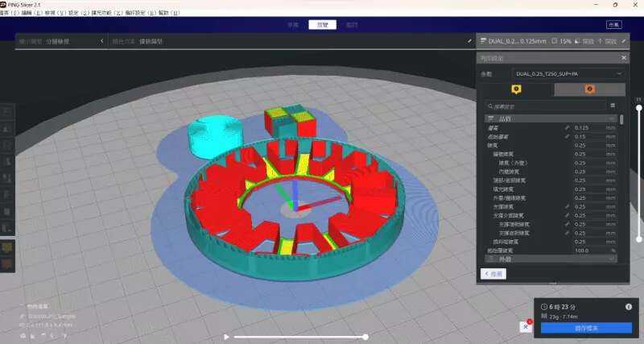Click the adhesion status icon in summary bar
The width and height of the screenshot is (644, 344).
tap(600, 41)
